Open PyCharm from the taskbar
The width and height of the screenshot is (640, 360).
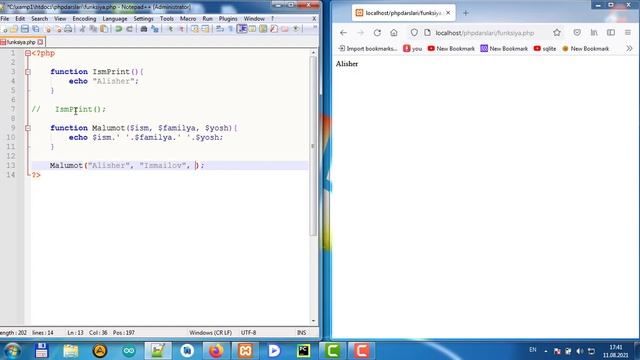tap(303, 351)
